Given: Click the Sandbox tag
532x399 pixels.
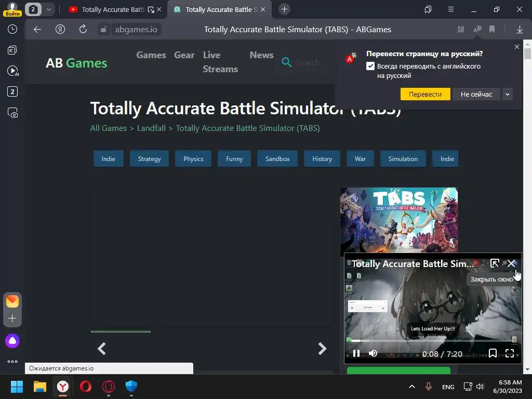Looking at the screenshot, I should point(277,159).
